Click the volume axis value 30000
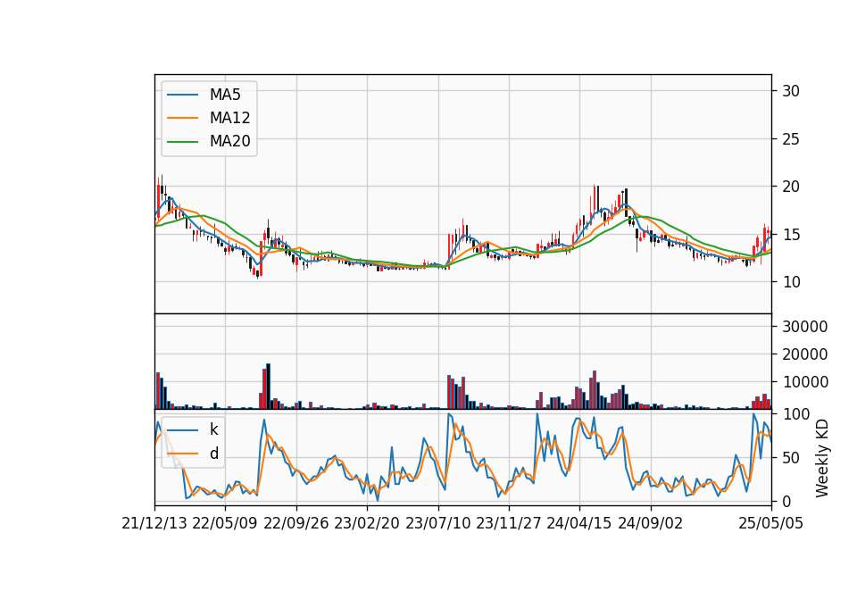Viewport: 857px width, 616px height. point(805,327)
